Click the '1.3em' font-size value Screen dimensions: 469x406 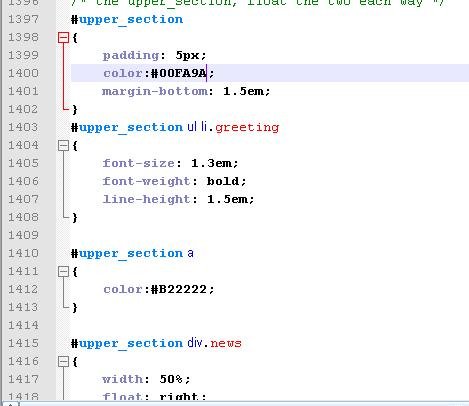211,163
